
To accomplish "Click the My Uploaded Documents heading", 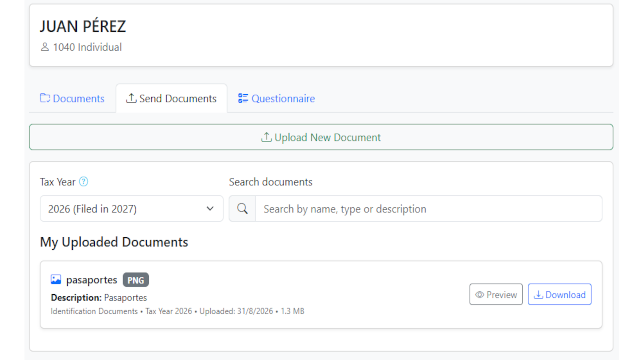I will pyautogui.click(x=114, y=242).
